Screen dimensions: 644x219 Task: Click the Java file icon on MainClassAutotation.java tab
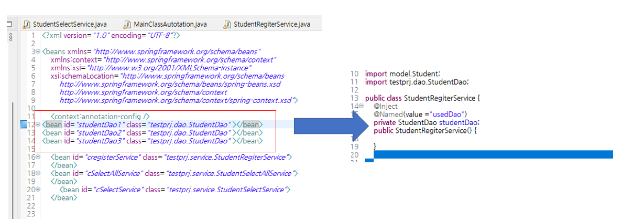pyautogui.click(x=127, y=25)
